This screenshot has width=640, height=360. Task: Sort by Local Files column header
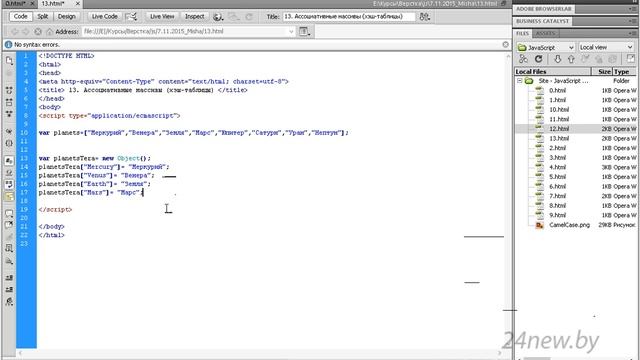(x=553, y=71)
